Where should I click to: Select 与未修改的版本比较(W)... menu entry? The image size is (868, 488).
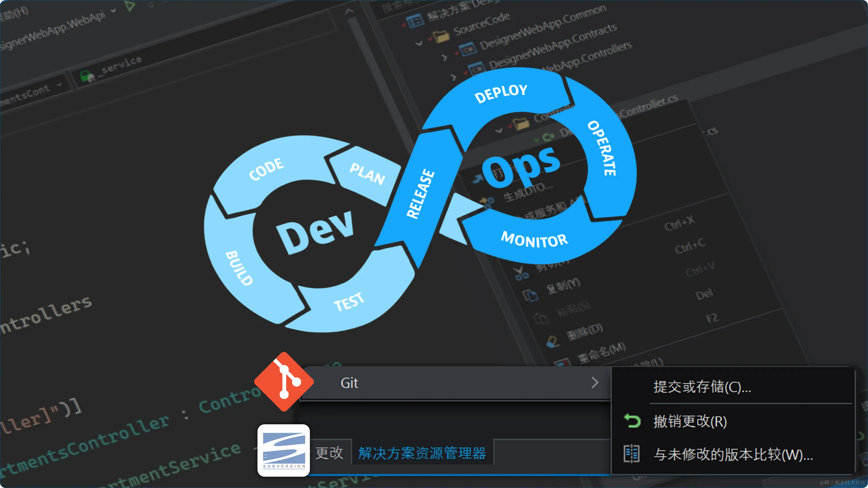coord(733,454)
